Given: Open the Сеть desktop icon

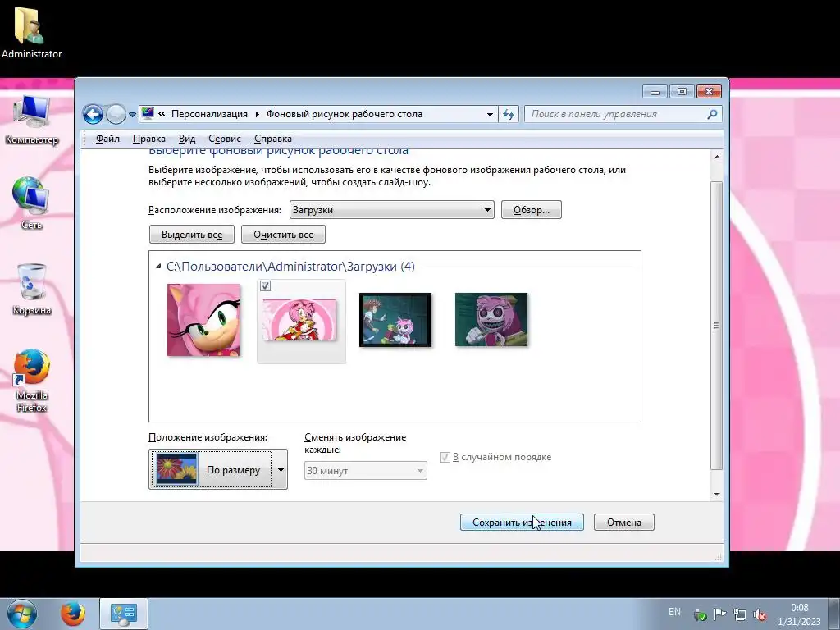Looking at the screenshot, I should click(31, 203).
